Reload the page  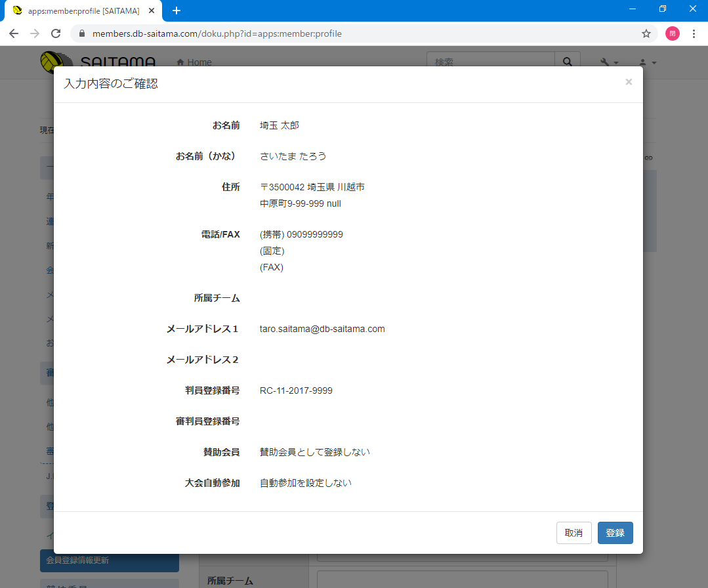pos(56,33)
